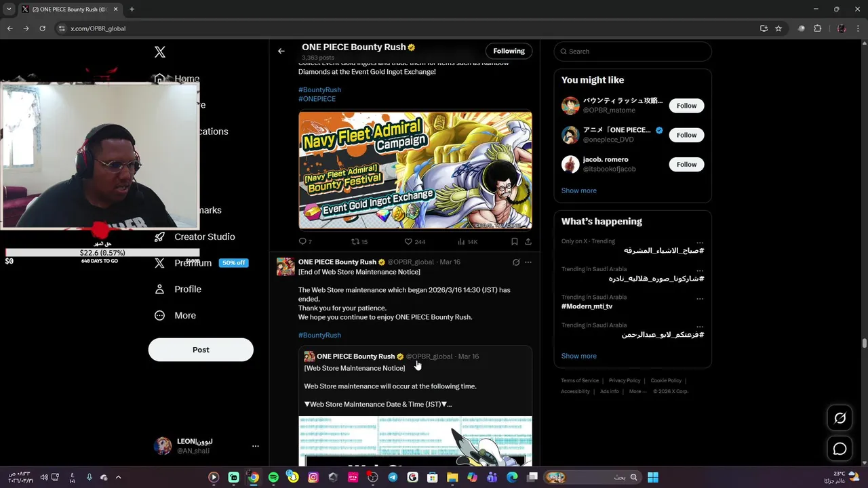Open Spotify from the taskbar
Viewport: 868px width, 488px height.
(x=273, y=477)
